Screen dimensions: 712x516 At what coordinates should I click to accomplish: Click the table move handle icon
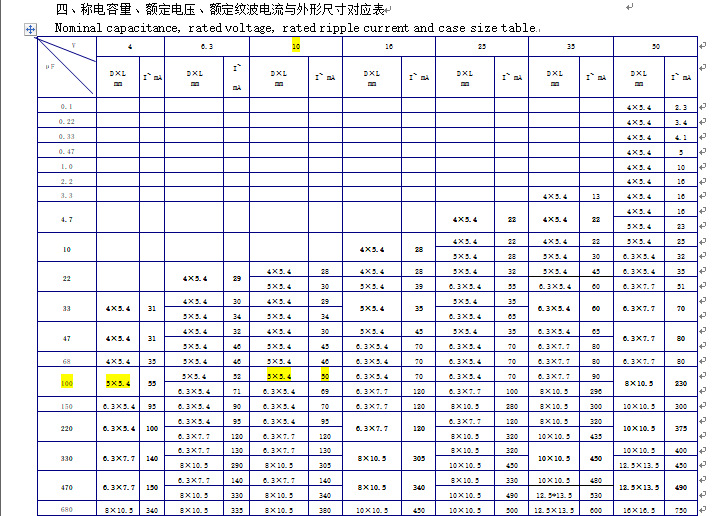(x=30, y=30)
